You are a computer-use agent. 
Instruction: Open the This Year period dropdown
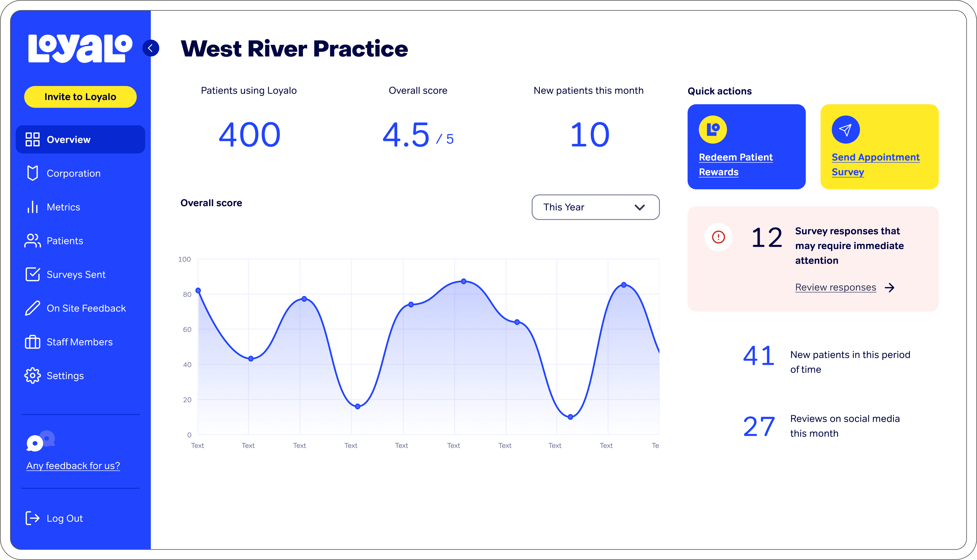(595, 207)
